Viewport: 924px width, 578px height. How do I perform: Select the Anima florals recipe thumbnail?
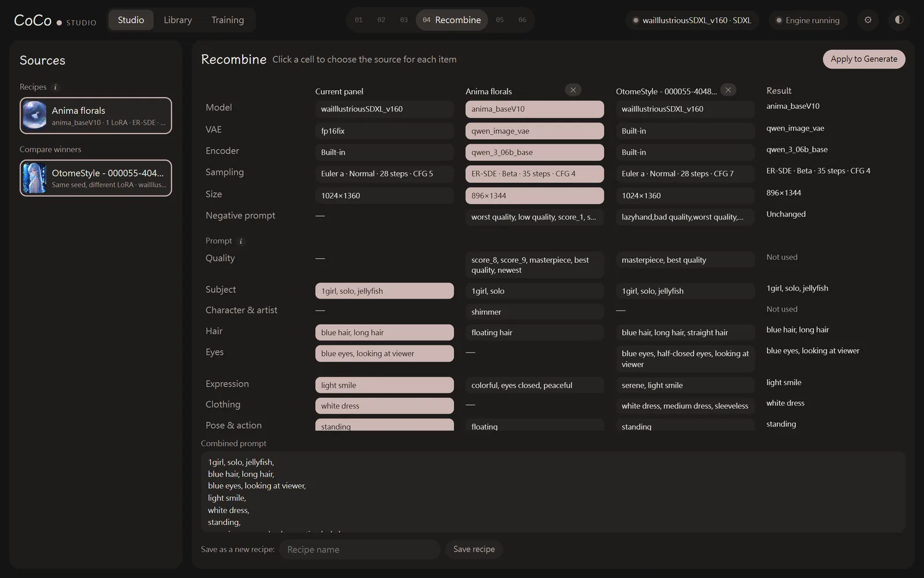(35, 115)
